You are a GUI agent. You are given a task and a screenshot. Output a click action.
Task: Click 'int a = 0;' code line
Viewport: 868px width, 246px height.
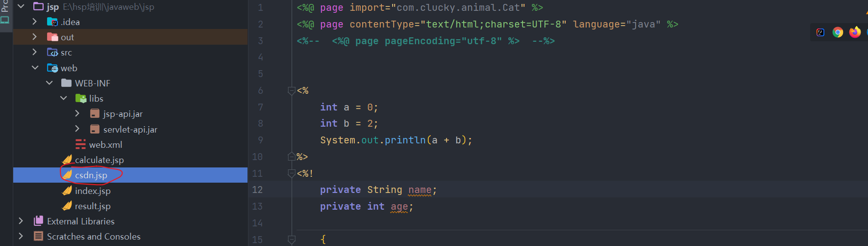click(349, 107)
